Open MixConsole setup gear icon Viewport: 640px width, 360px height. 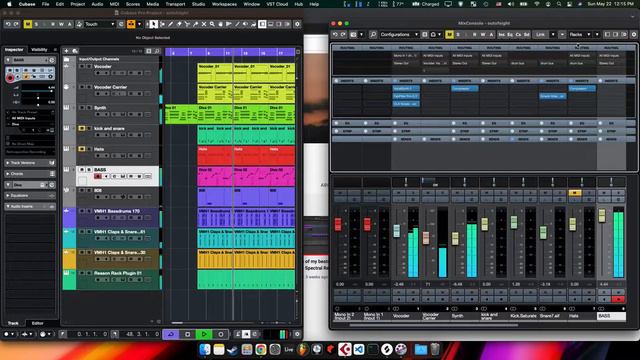pyautogui.click(x=634, y=35)
